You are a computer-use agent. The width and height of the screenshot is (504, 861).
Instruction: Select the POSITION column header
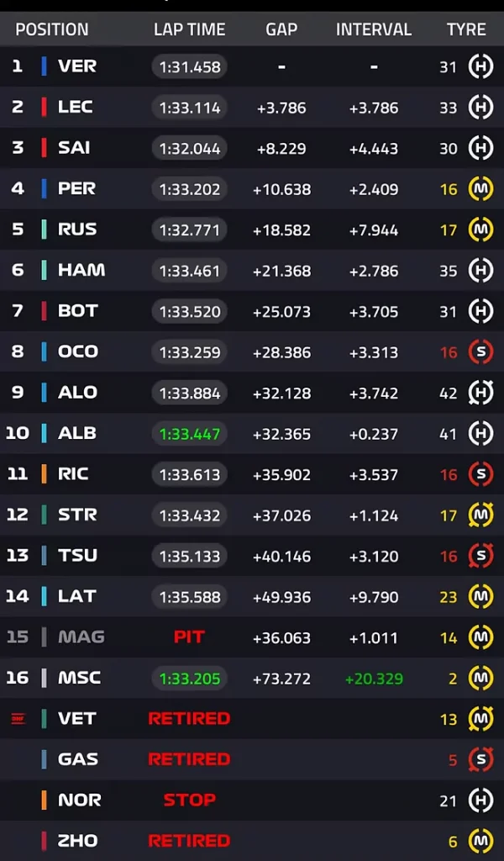coord(51,29)
